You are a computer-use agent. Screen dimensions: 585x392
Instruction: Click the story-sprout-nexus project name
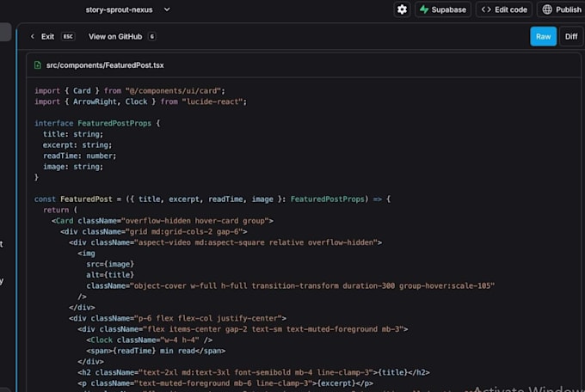tap(119, 9)
